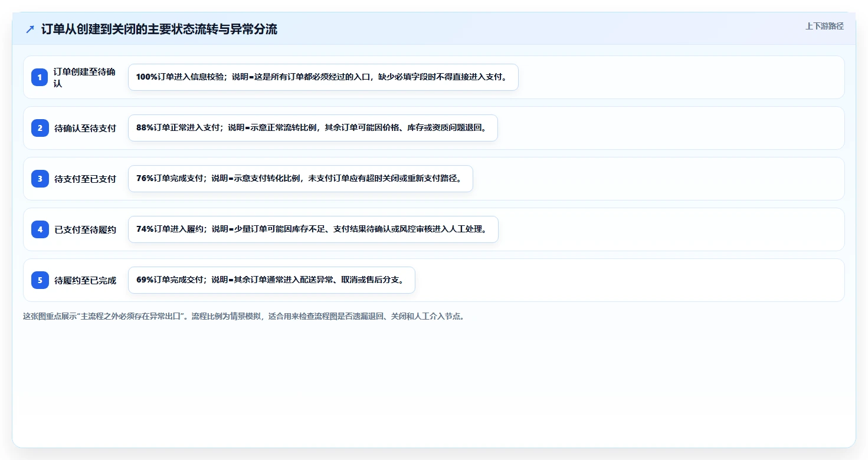Click the step 4 number badge

[40, 229]
